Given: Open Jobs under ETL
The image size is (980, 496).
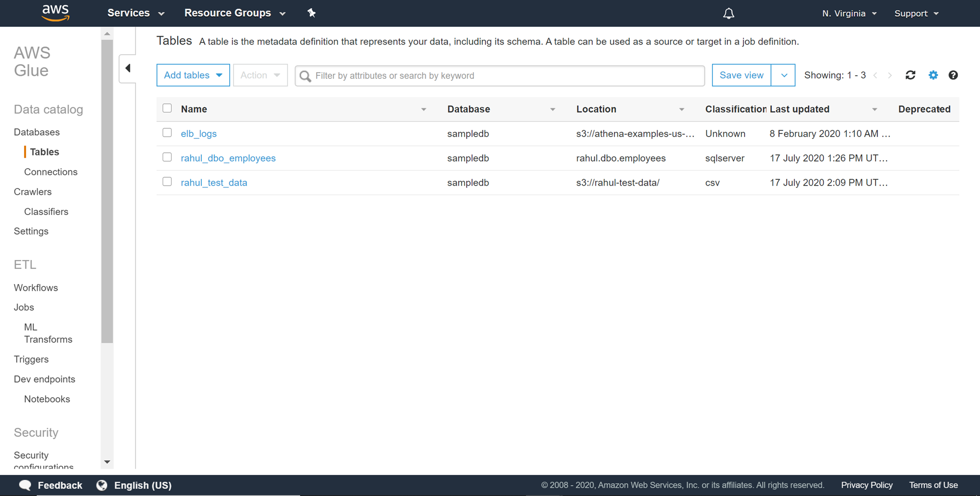Looking at the screenshot, I should [x=24, y=307].
